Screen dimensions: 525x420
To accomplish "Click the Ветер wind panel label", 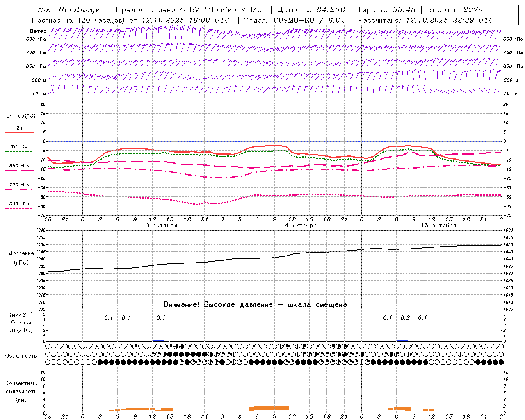I will tap(38, 31).
